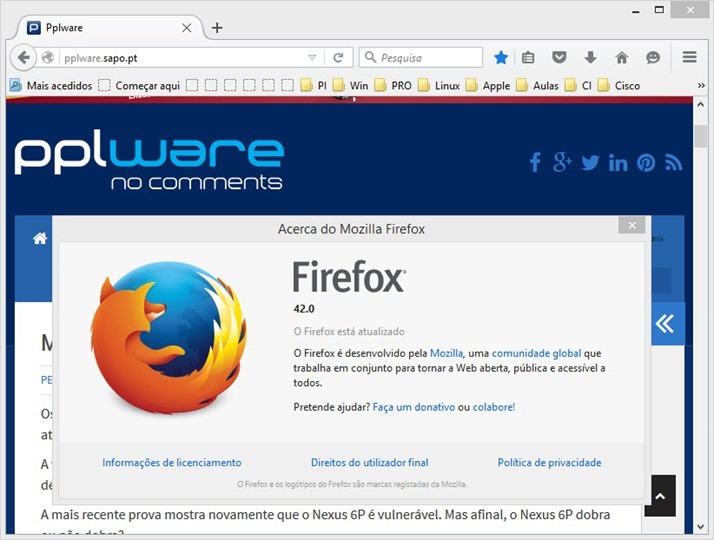Expand the URL bar history dropdown arrow
The height and width of the screenshot is (540, 714).
click(312, 58)
